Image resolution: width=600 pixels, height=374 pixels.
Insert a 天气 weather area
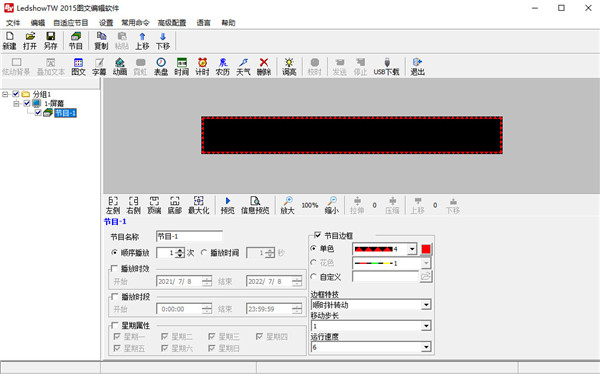(243, 66)
